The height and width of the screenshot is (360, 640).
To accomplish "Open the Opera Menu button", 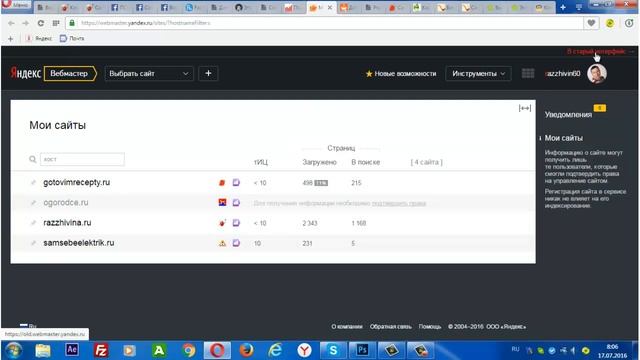I will pyautogui.click(x=16, y=5).
